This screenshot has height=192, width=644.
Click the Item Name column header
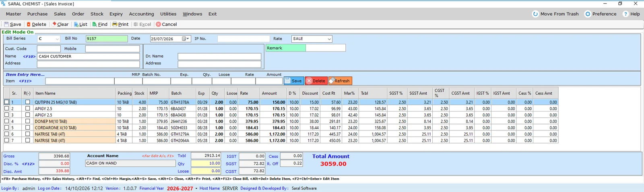[x=74, y=93]
